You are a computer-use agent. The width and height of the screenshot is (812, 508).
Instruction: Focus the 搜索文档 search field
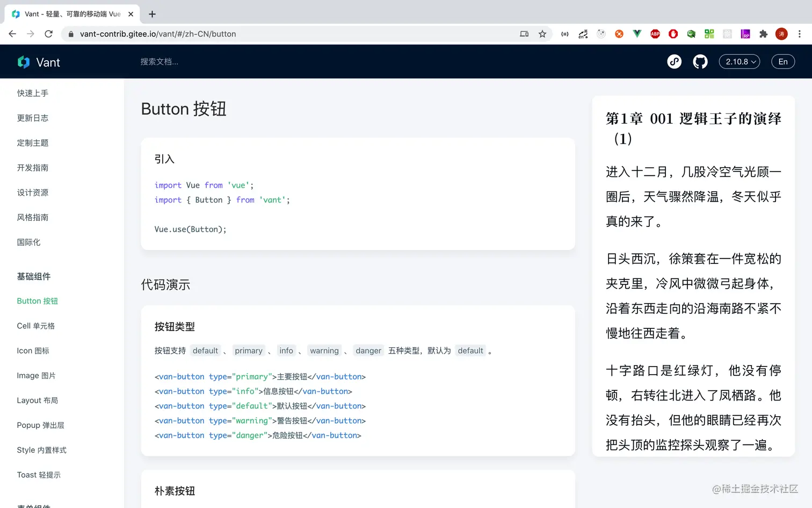160,62
